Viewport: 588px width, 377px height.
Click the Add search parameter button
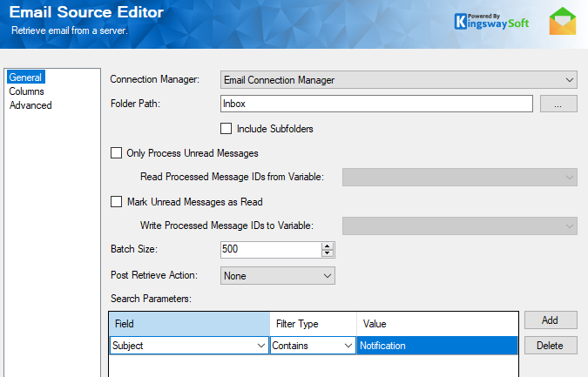click(x=550, y=320)
